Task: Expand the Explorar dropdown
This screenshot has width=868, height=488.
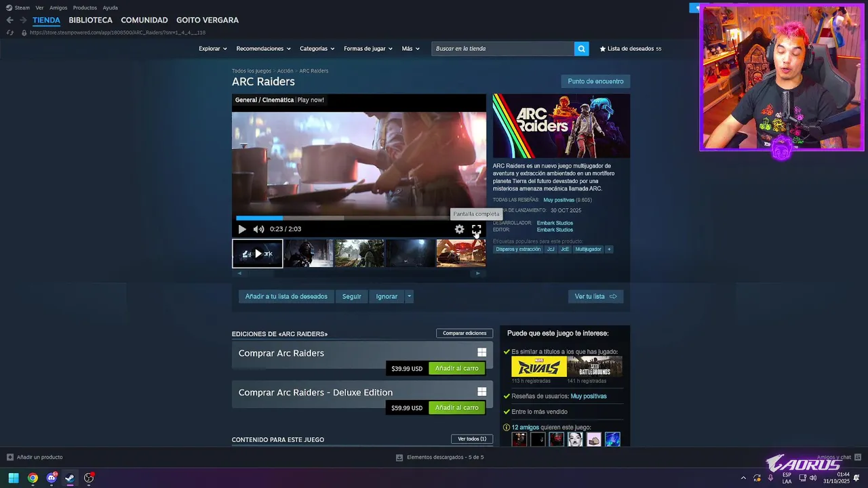Action: pos(212,49)
